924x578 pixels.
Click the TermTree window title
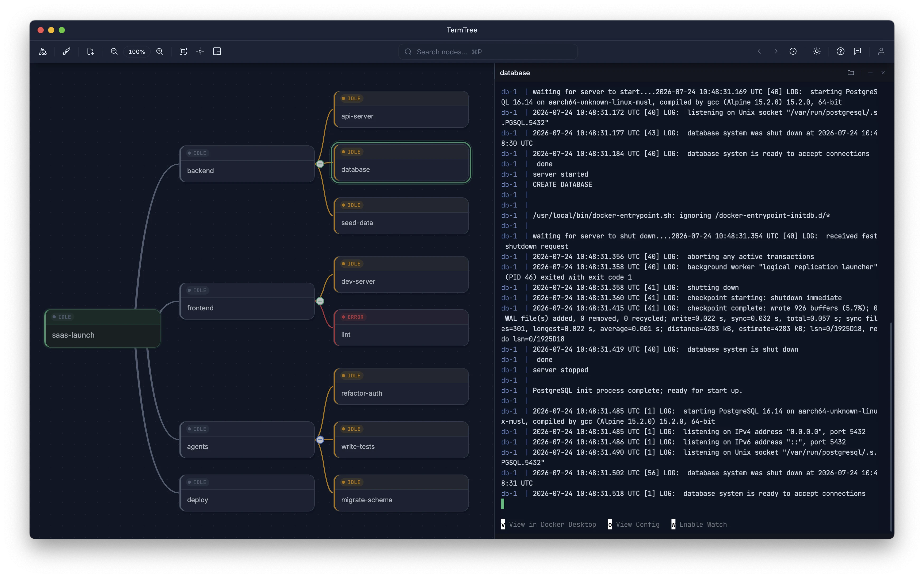coord(462,30)
